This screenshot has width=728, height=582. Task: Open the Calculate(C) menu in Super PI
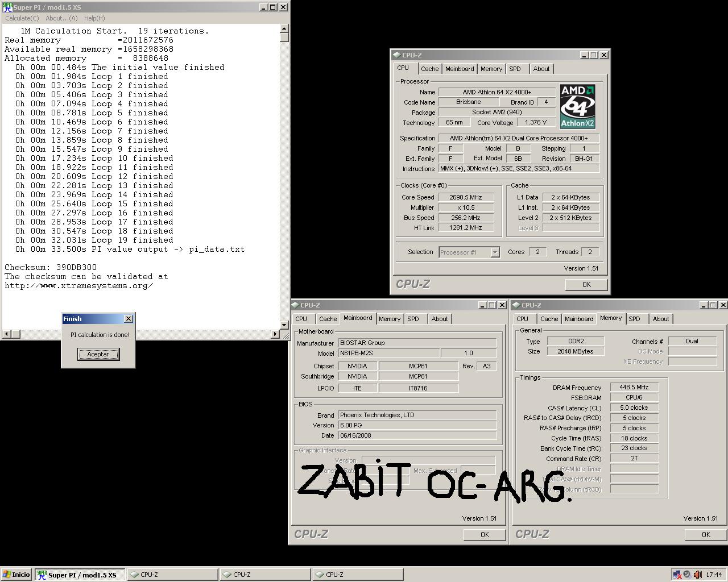(22, 18)
